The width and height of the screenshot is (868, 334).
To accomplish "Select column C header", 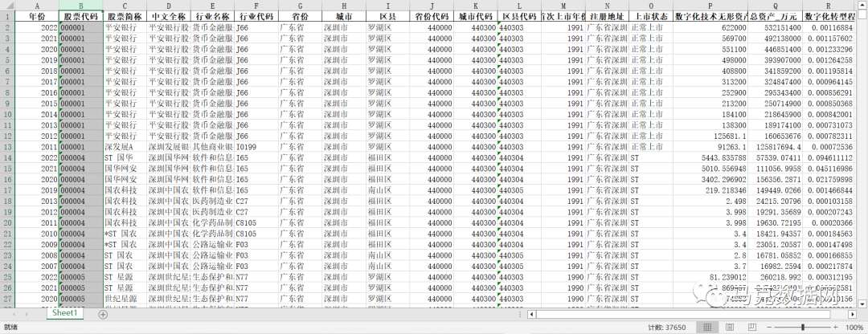I will pyautogui.click(x=125, y=5).
